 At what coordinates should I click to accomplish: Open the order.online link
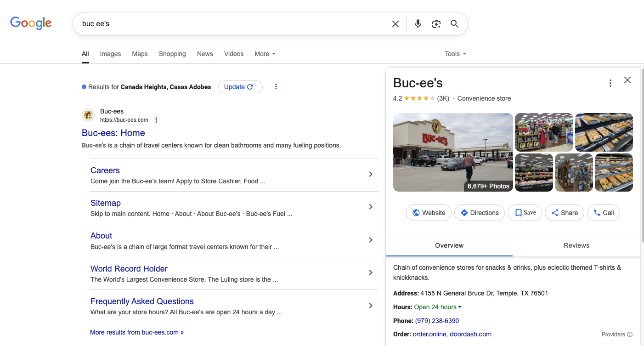click(x=429, y=334)
